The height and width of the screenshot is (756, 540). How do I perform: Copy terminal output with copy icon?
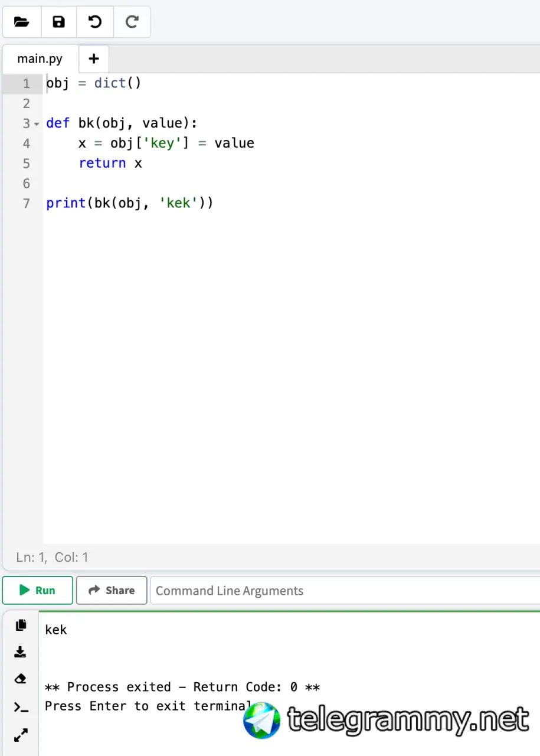tap(21, 625)
